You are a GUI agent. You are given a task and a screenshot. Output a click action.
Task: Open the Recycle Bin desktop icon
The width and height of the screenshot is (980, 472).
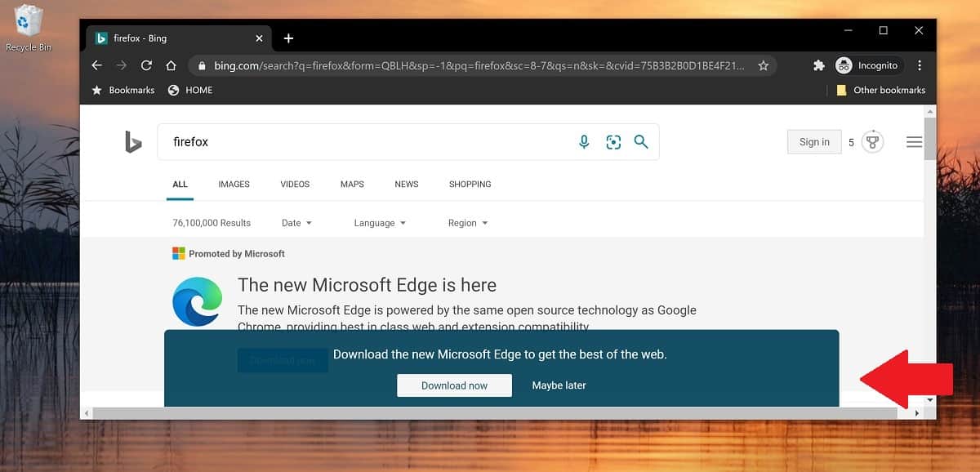point(28,29)
